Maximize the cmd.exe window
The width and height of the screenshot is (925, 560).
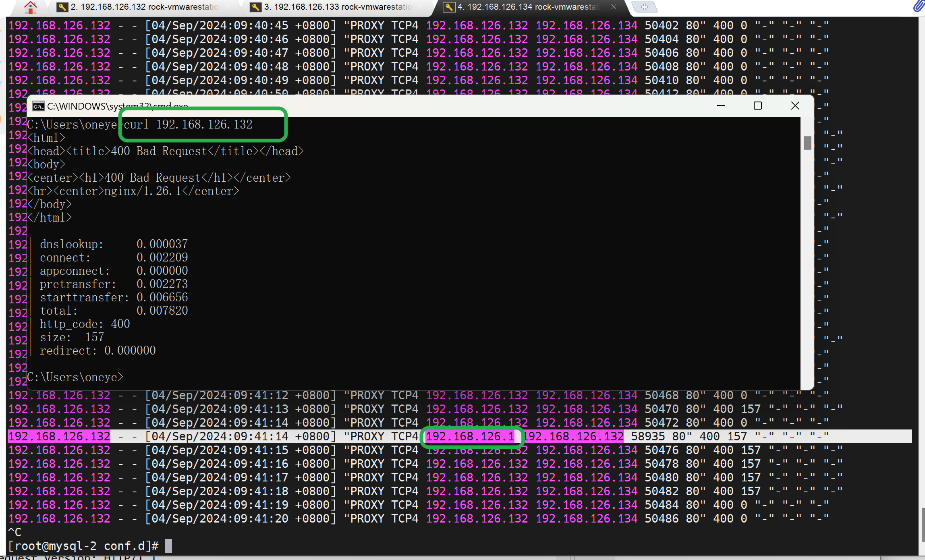757,106
